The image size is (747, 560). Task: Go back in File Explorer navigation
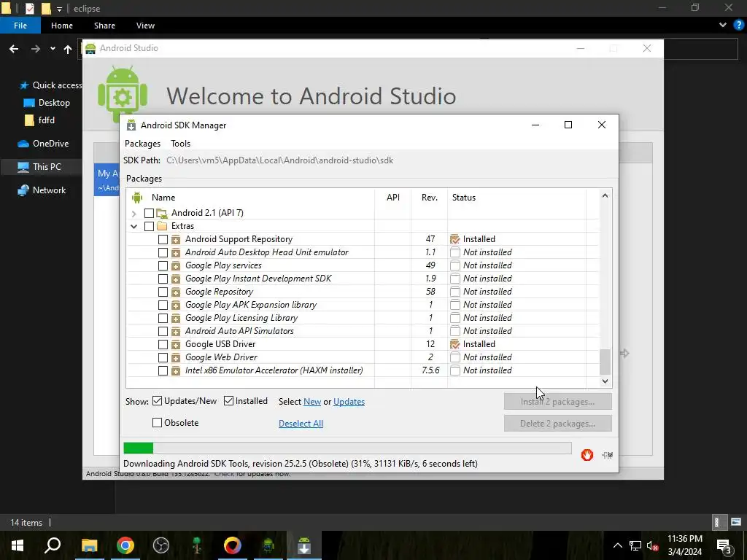click(14, 49)
